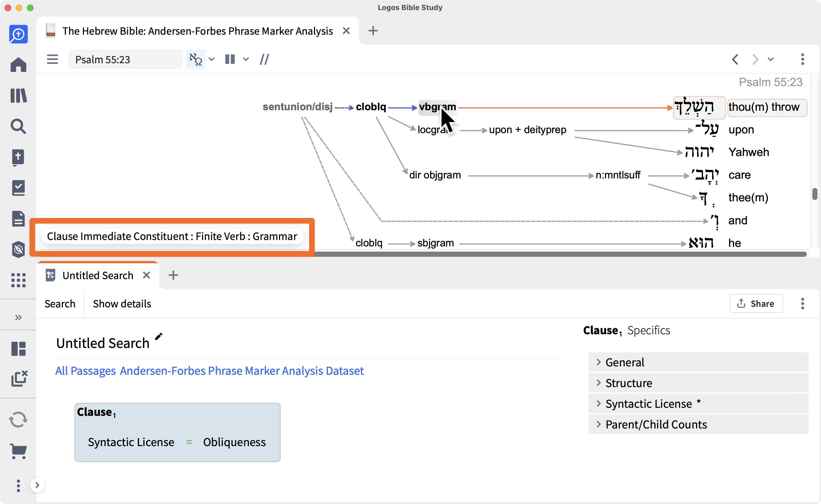821x504 pixels.
Task: Open the Library books icon
Action: click(18, 96)
